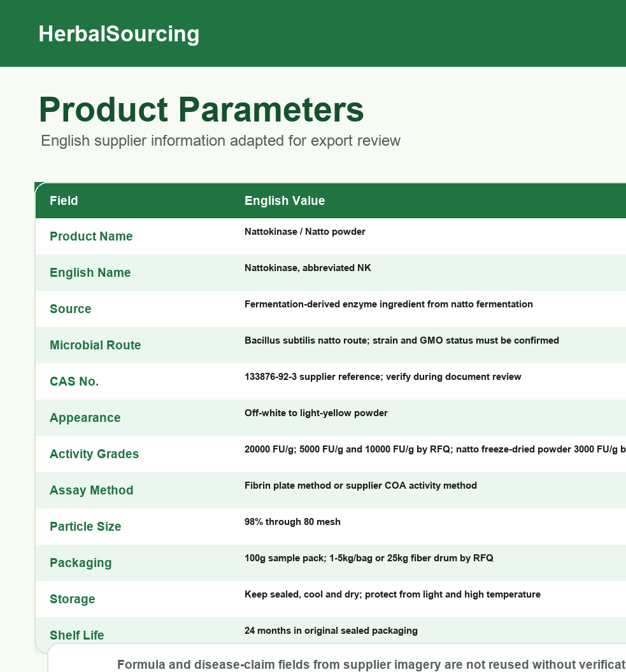Click the Appearance row label
Screen dimensions: 626x672
pos(85,418)
